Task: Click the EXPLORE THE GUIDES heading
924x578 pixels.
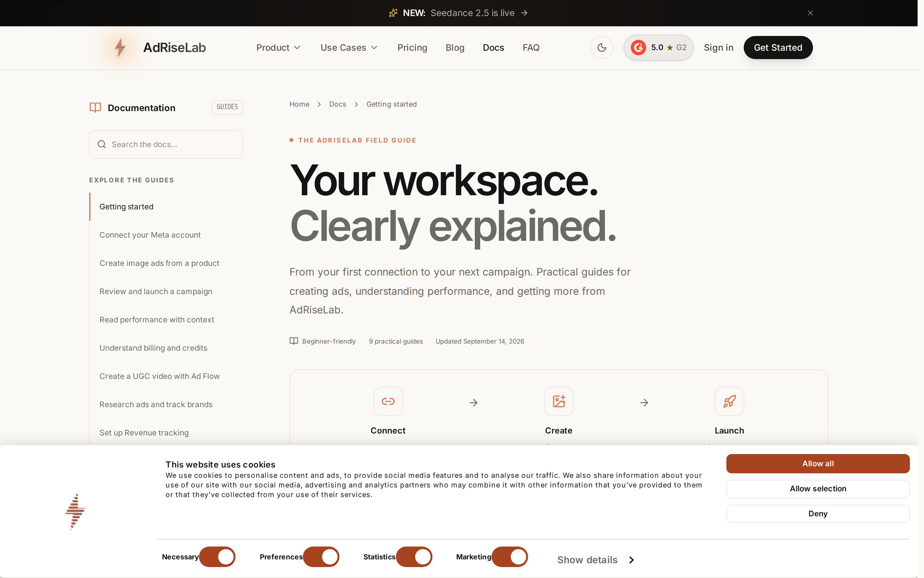Action: click(x=131, y=180)
